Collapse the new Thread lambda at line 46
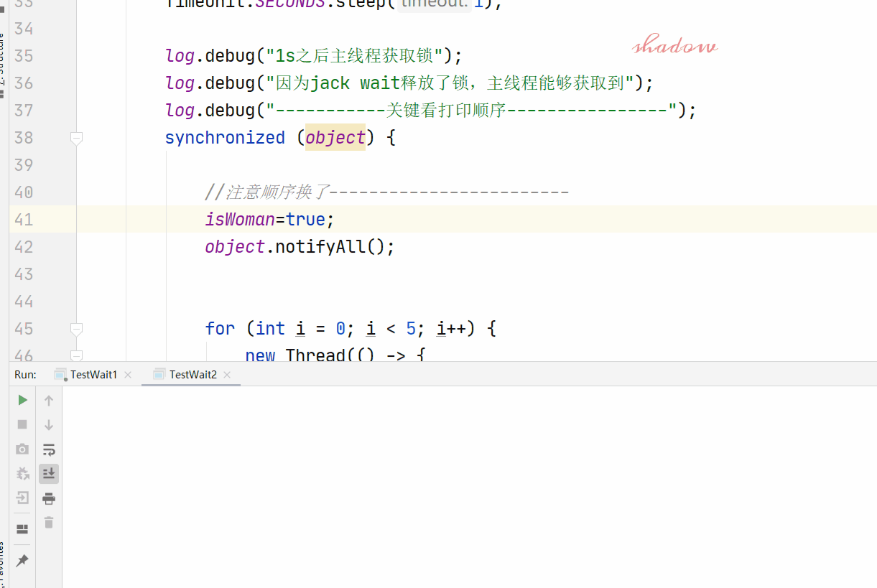Image resolution: width=877 pixels, height=588 pixels. (77, 355)
